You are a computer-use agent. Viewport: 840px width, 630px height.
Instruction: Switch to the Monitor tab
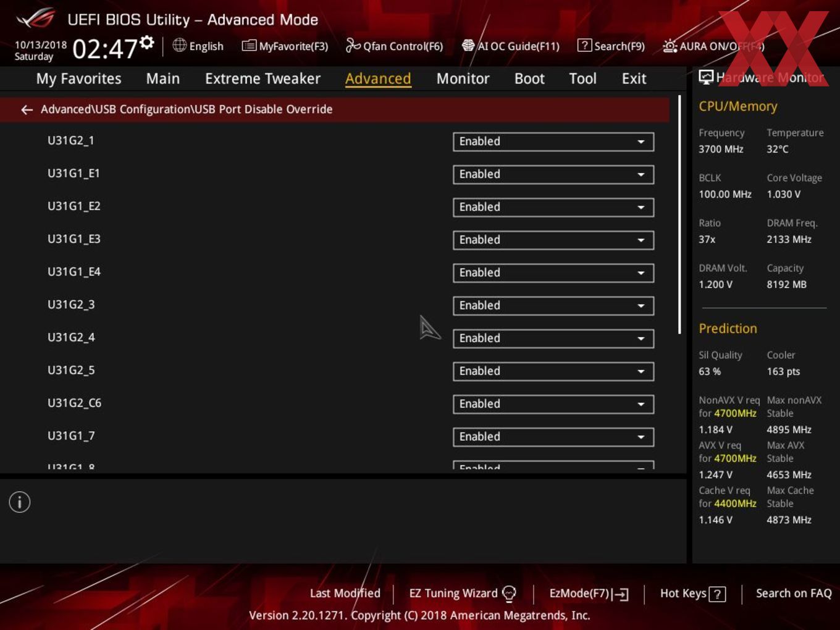click(x=463, y=78)
